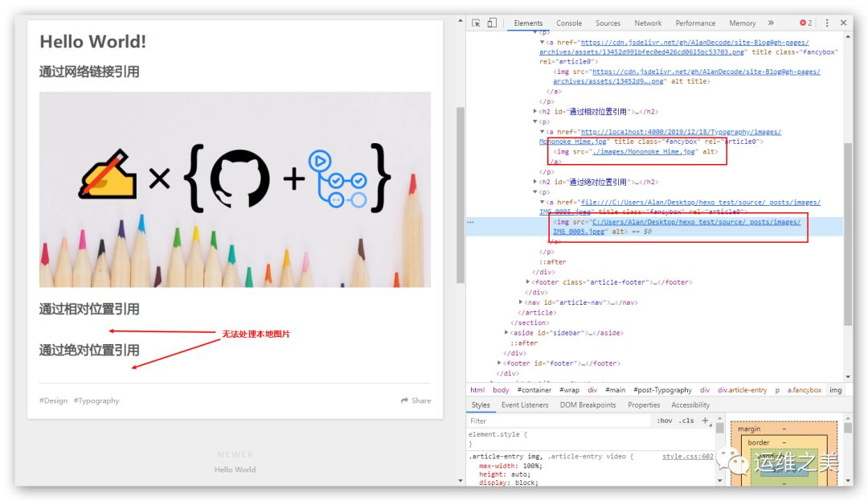Click the max-width: 100% CSS declaration
This screenshot has height=501, width=868.
[510, 466]
